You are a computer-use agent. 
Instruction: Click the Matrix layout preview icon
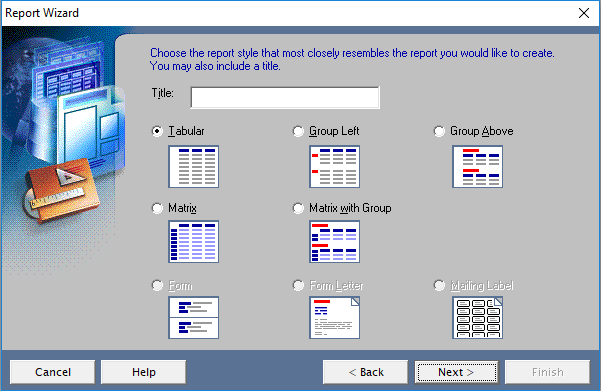coord(194,242)
